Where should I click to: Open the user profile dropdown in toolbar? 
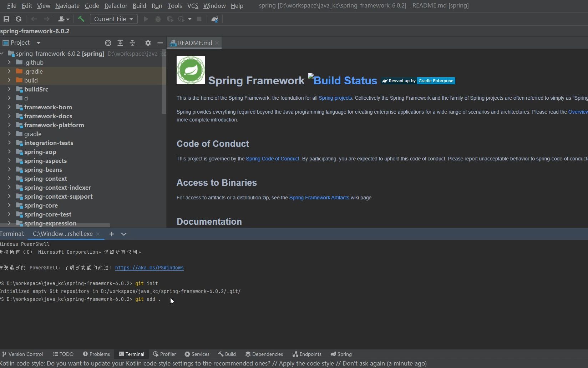(x=64, y=19)
